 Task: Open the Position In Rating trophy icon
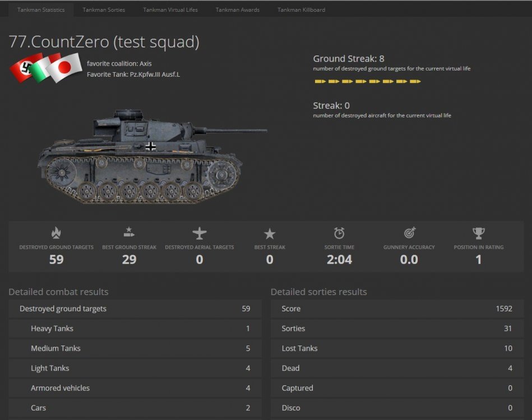point(478,233)
